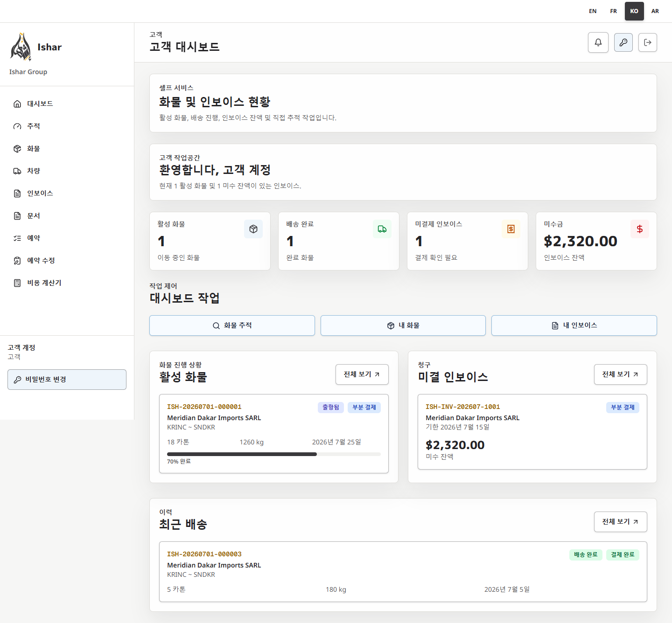Click the 화물 추적 button
This screenshot has height=623, width=672.
(232, 325)
